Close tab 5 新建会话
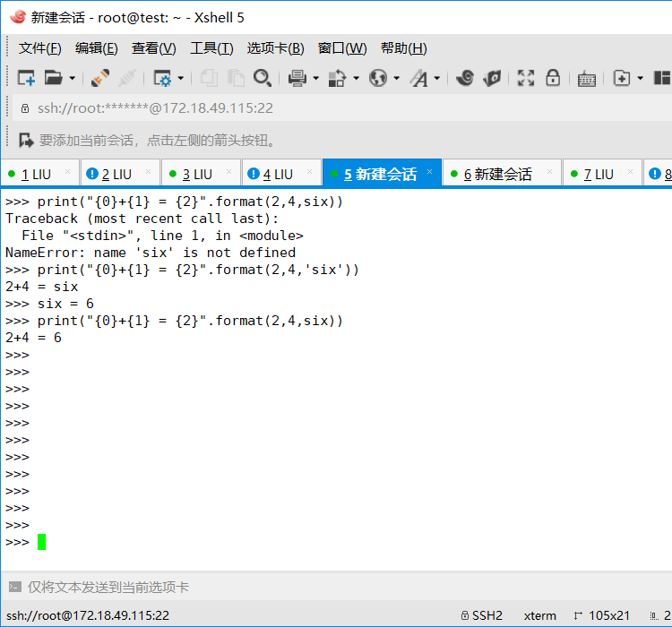The height and width of the screenshot is (627, 672). click(x=429, y=172)
